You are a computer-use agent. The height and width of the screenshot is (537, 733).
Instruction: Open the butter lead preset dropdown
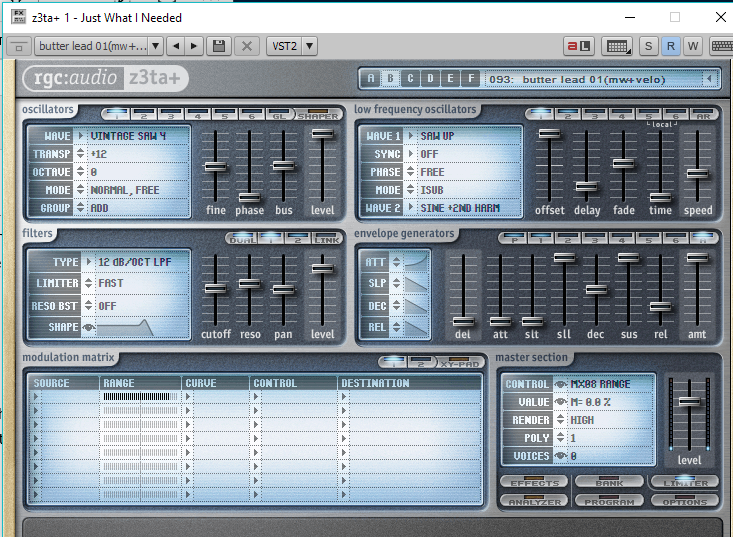pos(99,46)
